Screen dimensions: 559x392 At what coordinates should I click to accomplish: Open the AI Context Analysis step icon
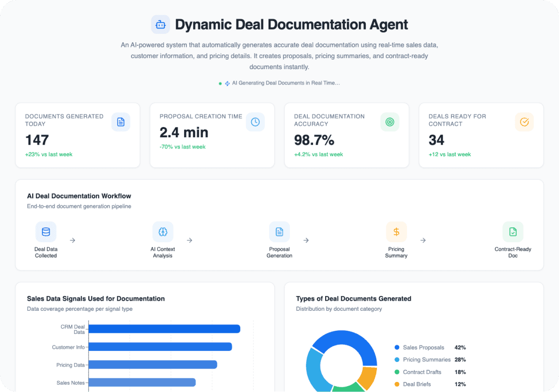(x=163, y=232)
